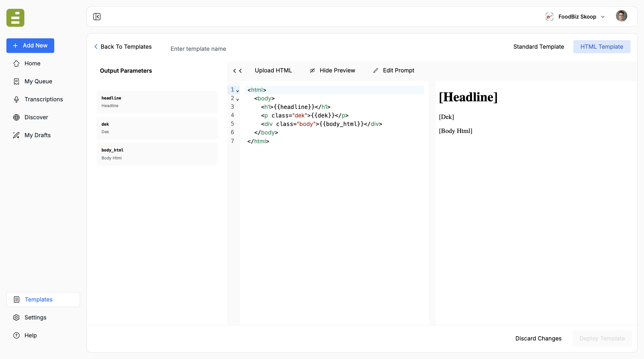644x359 pixels.
Task: Select the body_html output parameter
Action: [157, 154]
